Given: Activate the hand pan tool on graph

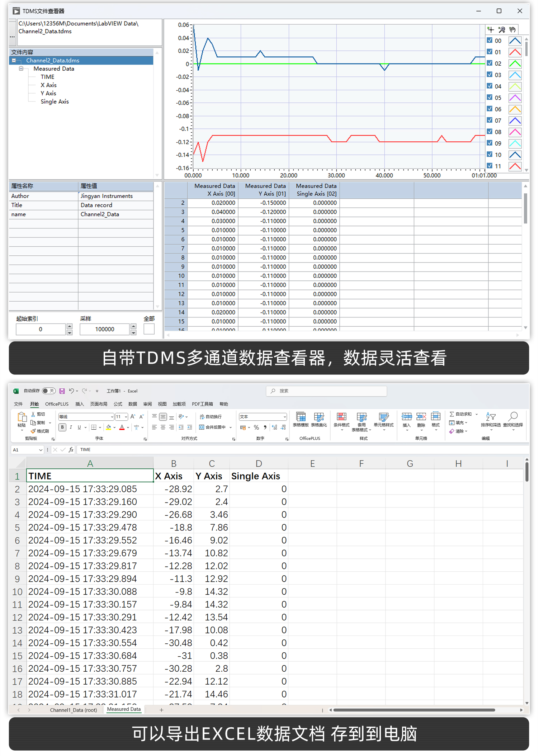Looking at the screenshot, I should (x=513, y=30).
